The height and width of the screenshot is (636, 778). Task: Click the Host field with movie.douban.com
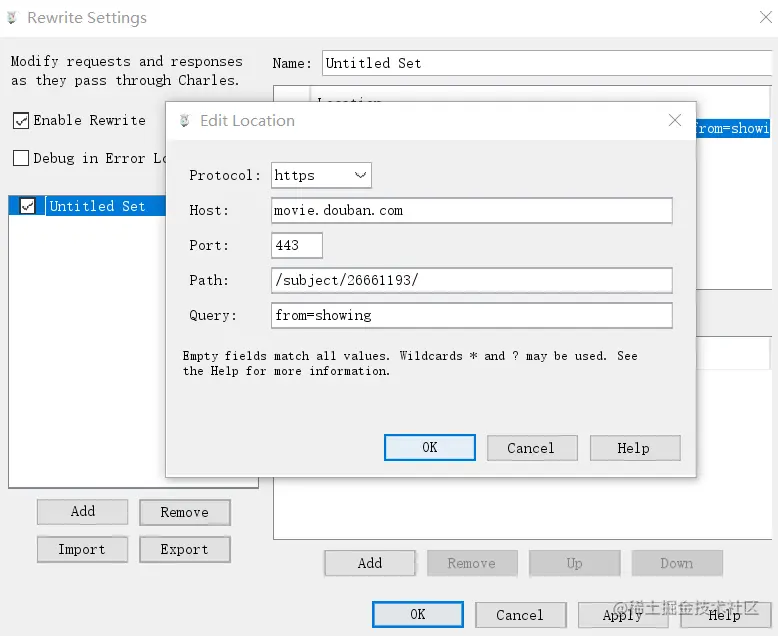pyautogui.click(x=471, y=210)
